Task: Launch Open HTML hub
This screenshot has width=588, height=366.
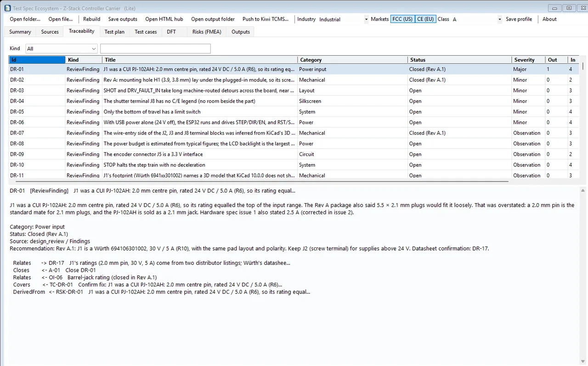Action: 164,19
